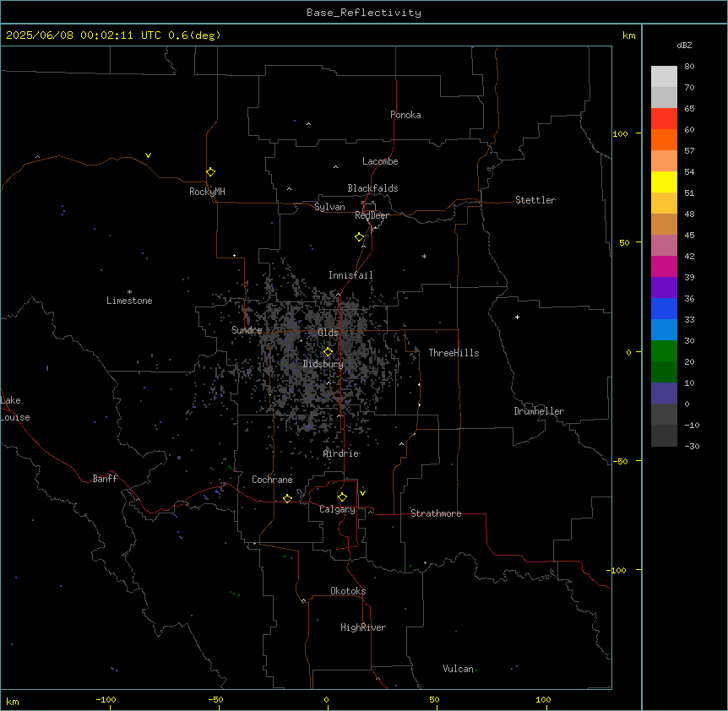The width and height of the screenshot is (728, 711).
Task: Click the Limestone label
Action: [129, 301]
